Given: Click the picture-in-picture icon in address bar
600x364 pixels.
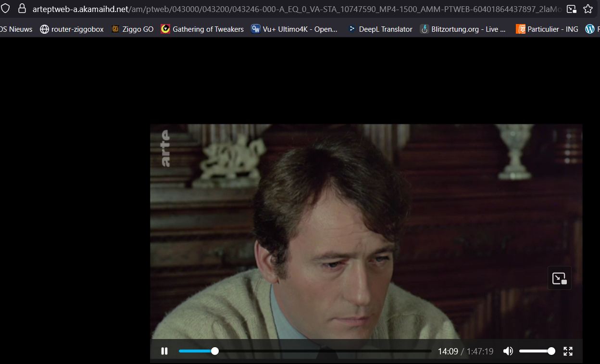Looking at the screenshot, I should tap(571, 9).
